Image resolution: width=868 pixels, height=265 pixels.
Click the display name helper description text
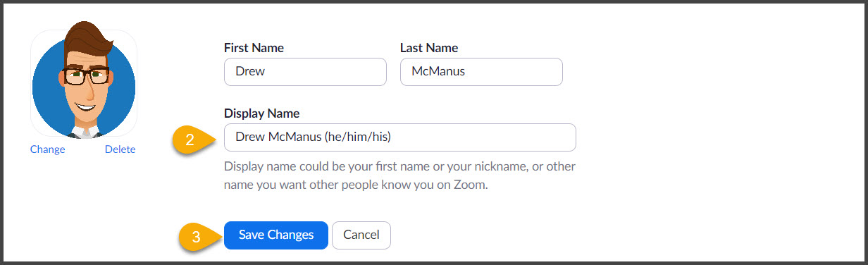coord(399,176)
